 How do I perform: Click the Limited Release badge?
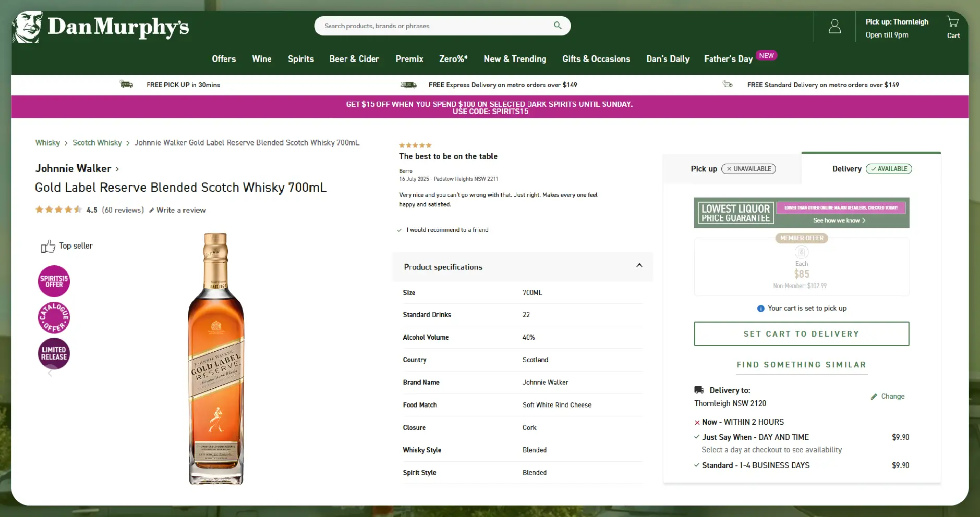54,353
